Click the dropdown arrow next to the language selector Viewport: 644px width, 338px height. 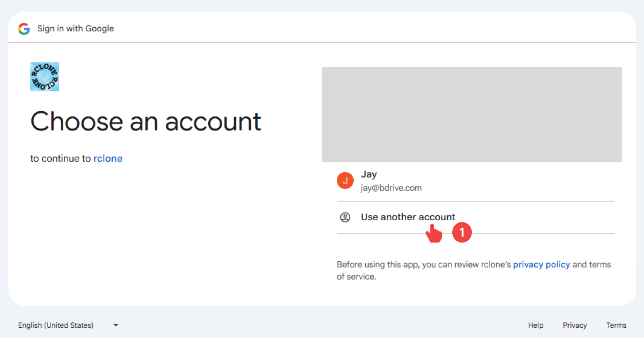click(116, 325)
